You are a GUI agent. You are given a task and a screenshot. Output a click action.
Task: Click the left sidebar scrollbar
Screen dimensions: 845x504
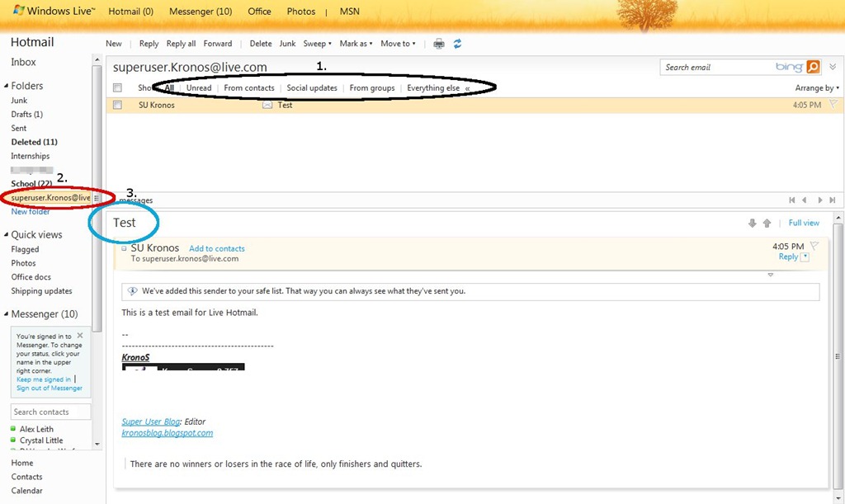coord(97,198)
